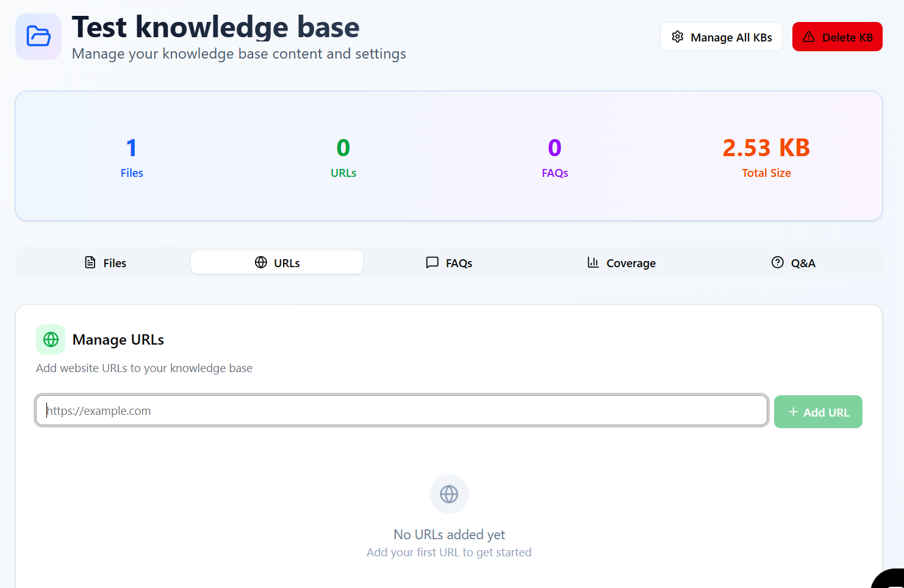Click the bar chart icon on the Coverage tab
This screenshot has height=588, width=904.
(x=594, y=262)
